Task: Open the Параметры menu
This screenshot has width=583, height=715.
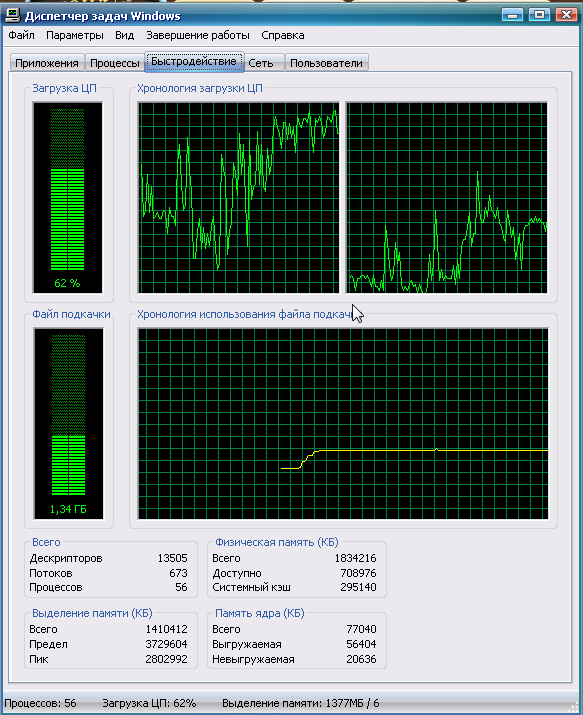Action: pos(75,35)
